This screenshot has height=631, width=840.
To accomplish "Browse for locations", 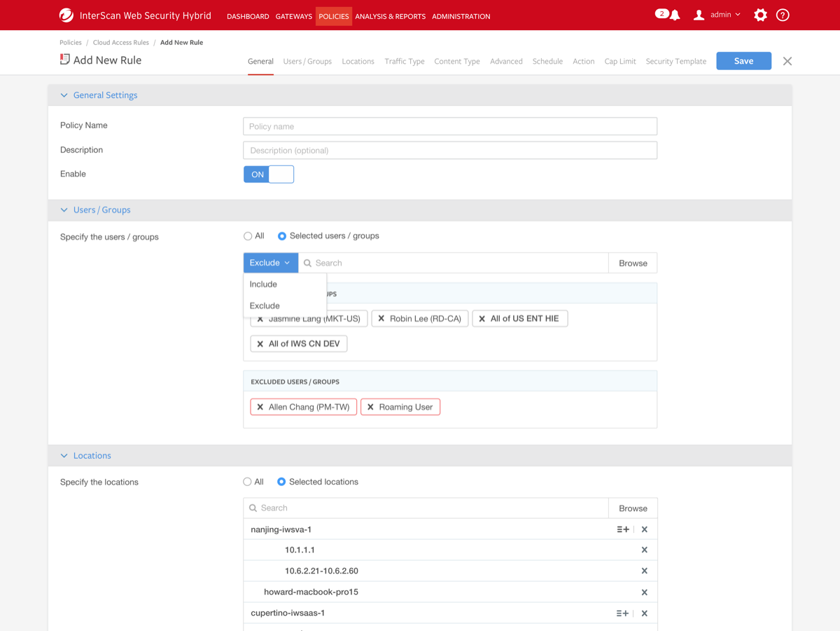I will pyautogui.click(x=633, y=508).
